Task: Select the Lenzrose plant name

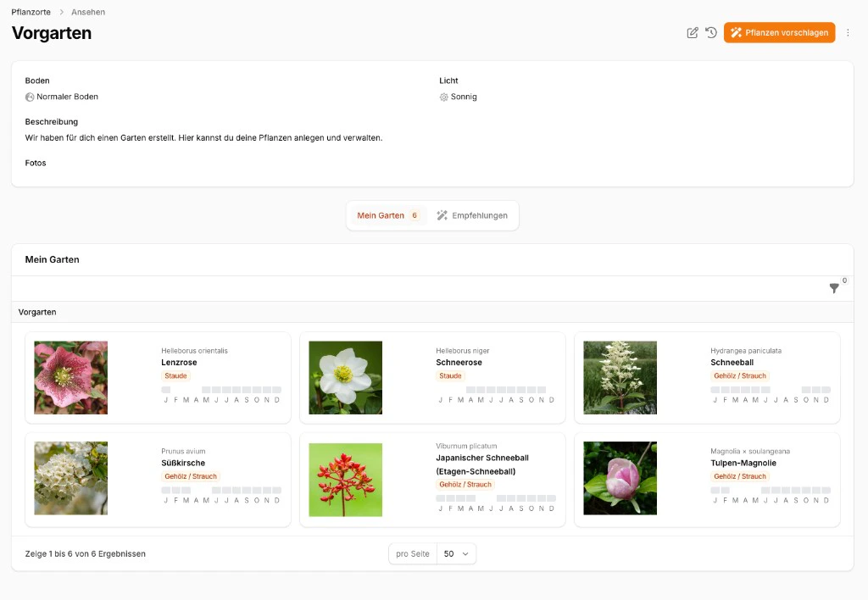Action: pyautogui.click(x=179, y=363)
